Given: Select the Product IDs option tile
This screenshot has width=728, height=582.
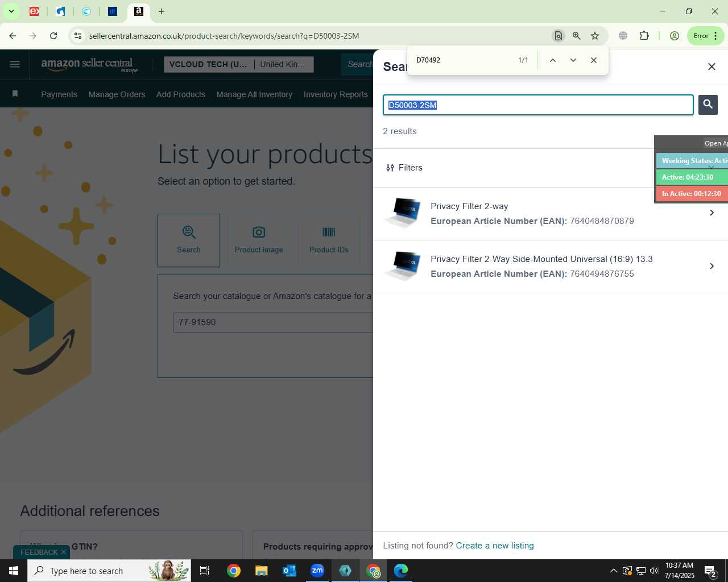Looking at the screenshot, I should tap(329, 240).
